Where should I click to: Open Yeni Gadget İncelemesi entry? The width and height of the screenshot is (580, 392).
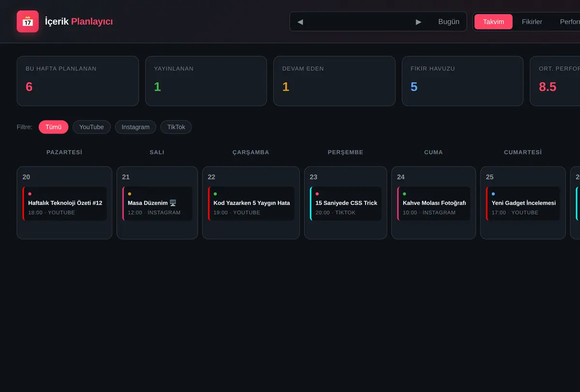[523, 203]
